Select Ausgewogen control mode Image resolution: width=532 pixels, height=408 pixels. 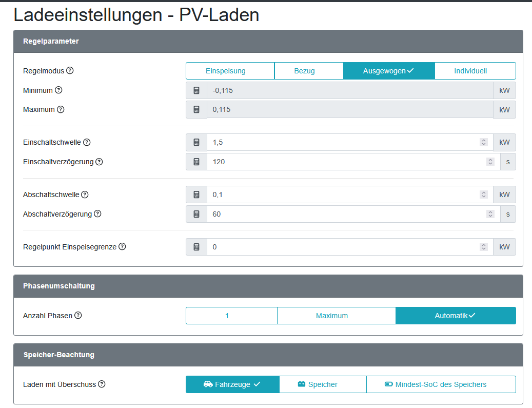tap(389, 71)
